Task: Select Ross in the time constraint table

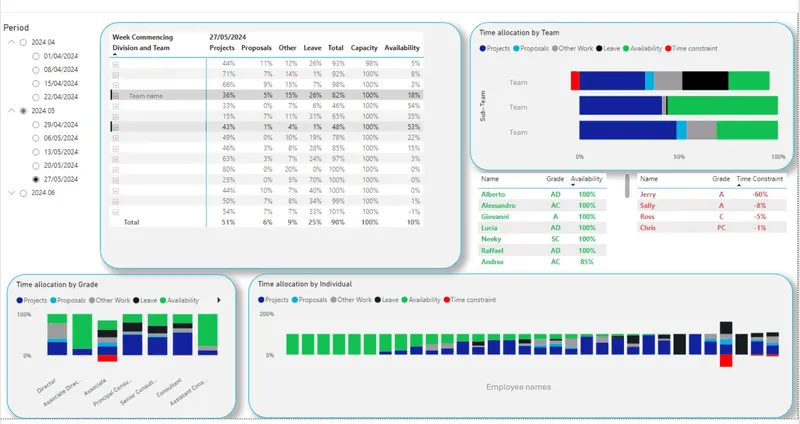Action: [647, 217]
